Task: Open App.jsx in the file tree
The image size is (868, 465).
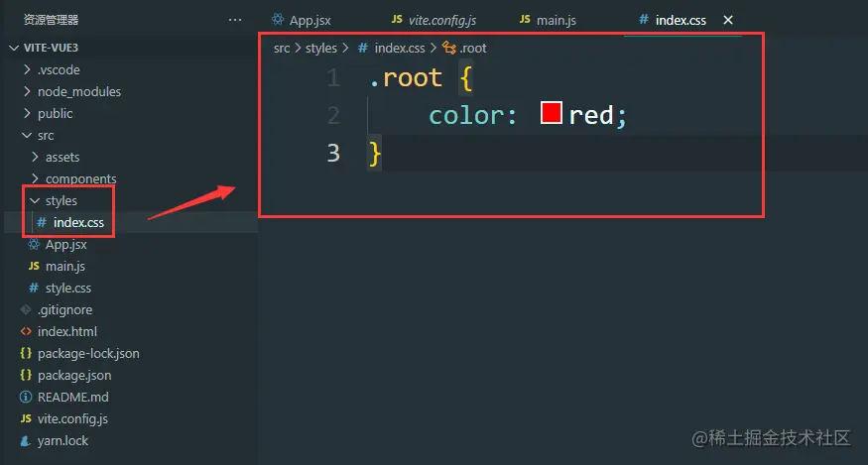Action: coord(65,244)
